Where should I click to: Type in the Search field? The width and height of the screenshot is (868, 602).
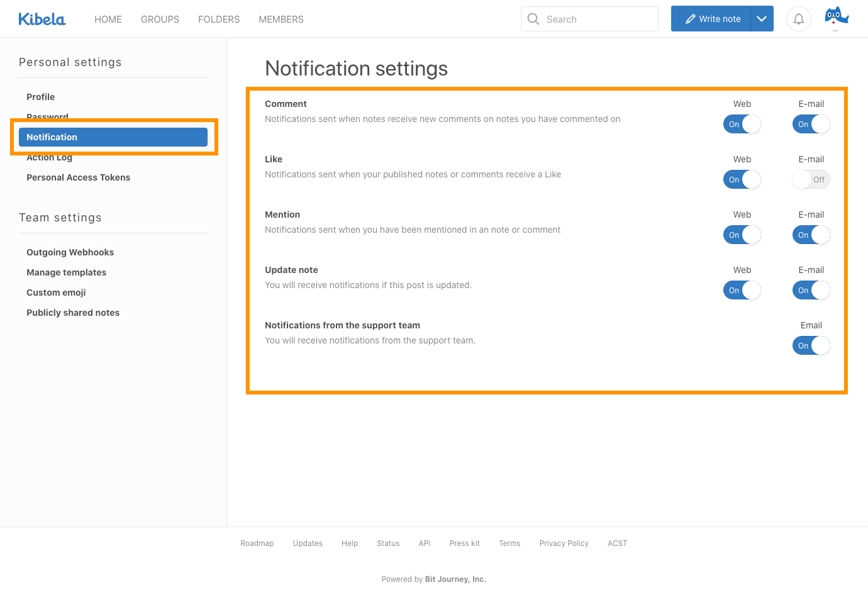click(x=598, y=20)
